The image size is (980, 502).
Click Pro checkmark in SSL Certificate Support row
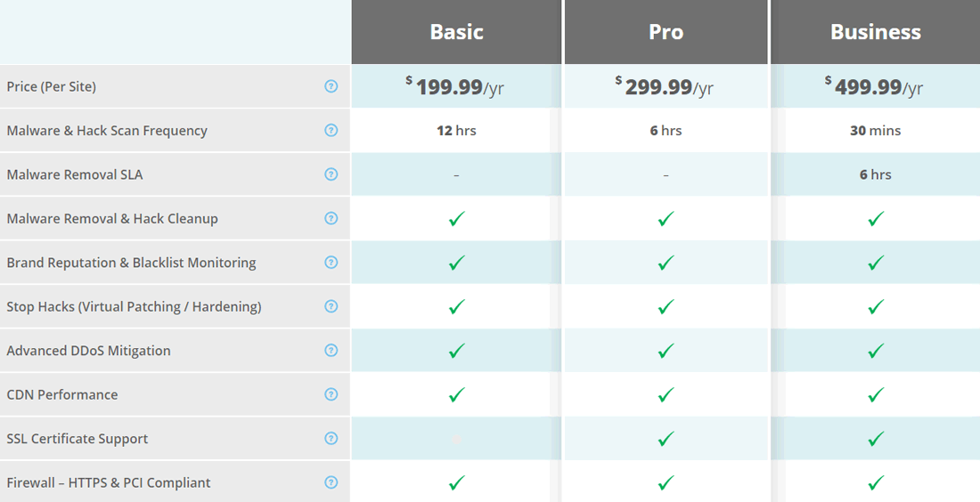(666, 438)
